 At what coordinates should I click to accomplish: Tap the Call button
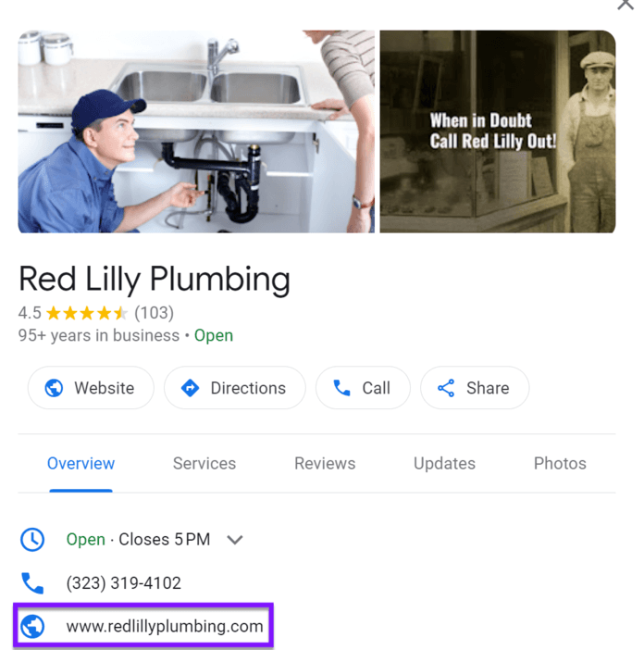[363, 388]
